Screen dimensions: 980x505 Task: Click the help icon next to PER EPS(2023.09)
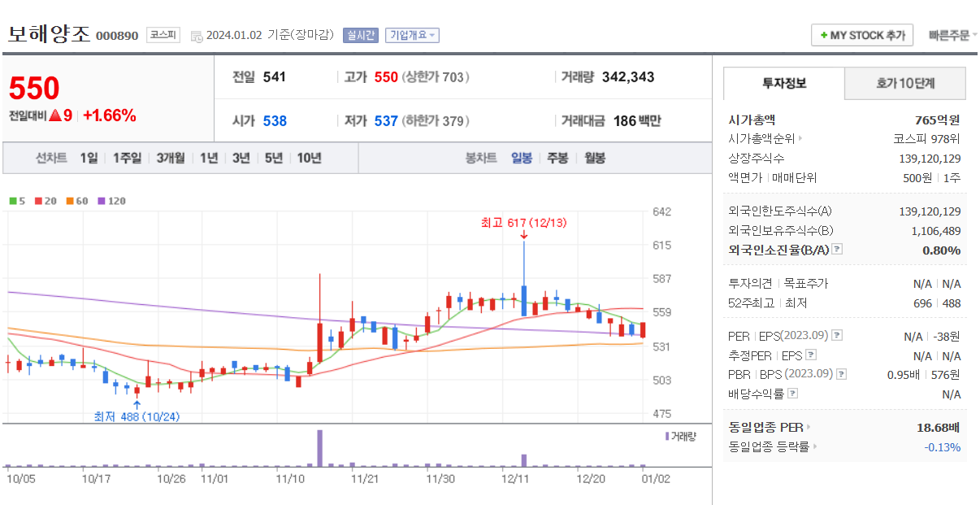click(837, 335)
